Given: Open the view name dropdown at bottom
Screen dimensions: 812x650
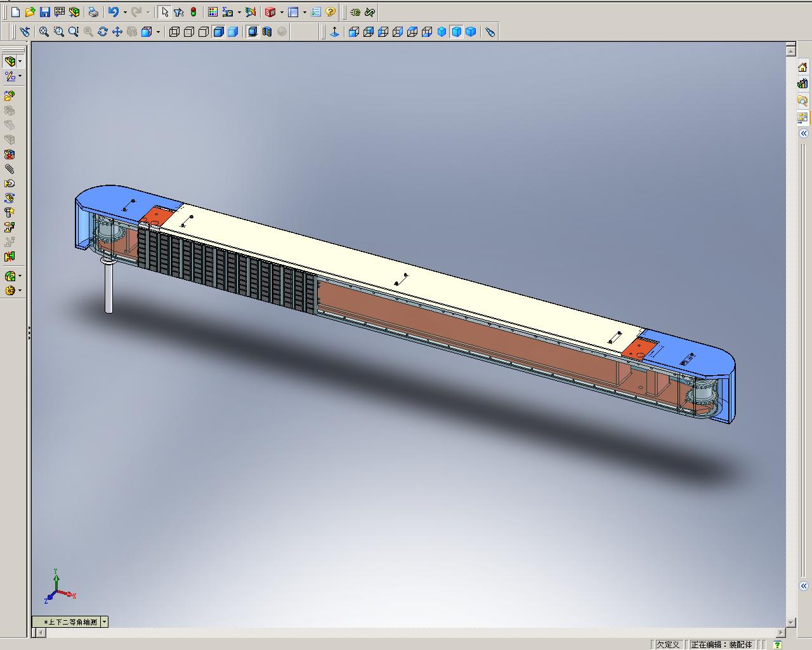Looking at the screenshot, I should [105, 622].
